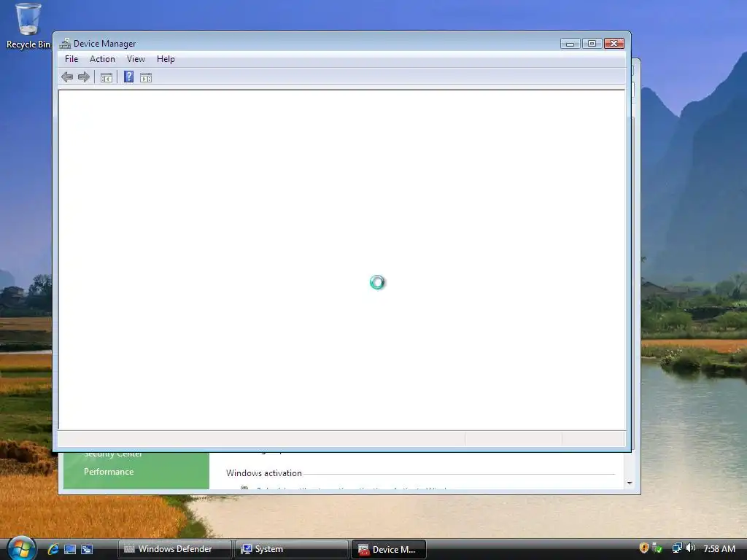Viewport: 747px width, 560px height.
Task: Open the Windows Start orb
Action: tap(21, 548)
